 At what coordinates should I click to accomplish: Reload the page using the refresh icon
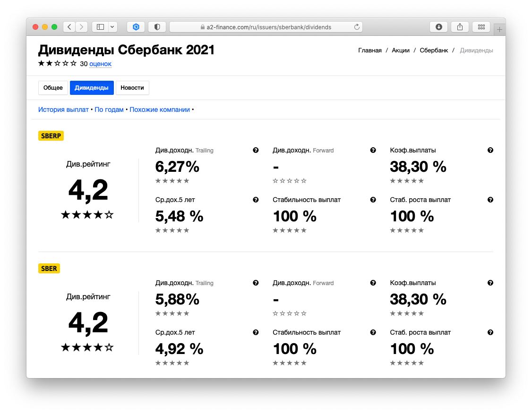357,27
